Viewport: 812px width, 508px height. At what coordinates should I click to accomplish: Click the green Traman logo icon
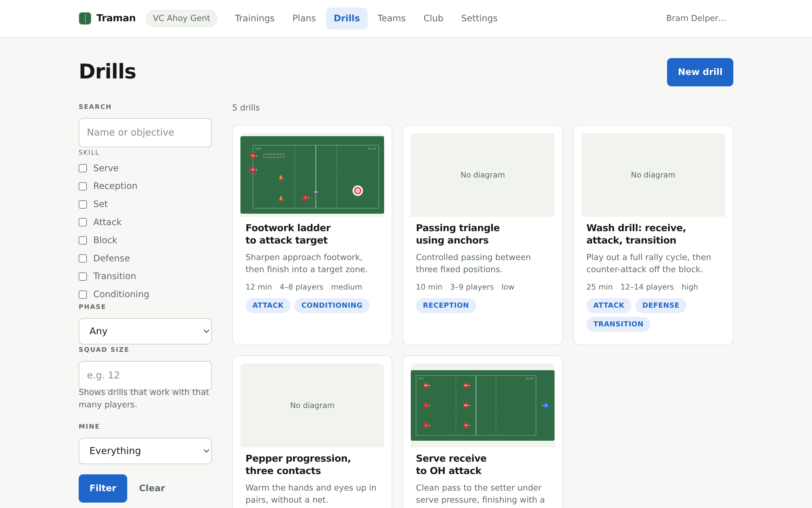pyautogui.click(x=85, y=18)
